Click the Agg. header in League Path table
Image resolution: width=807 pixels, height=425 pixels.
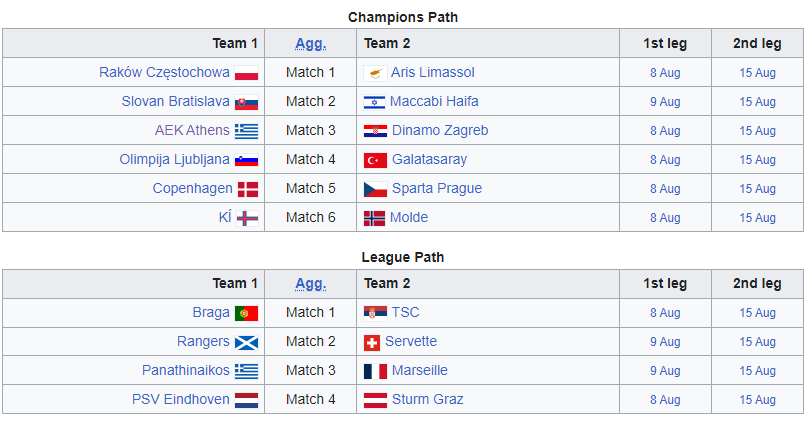click(x=311, y=283)
